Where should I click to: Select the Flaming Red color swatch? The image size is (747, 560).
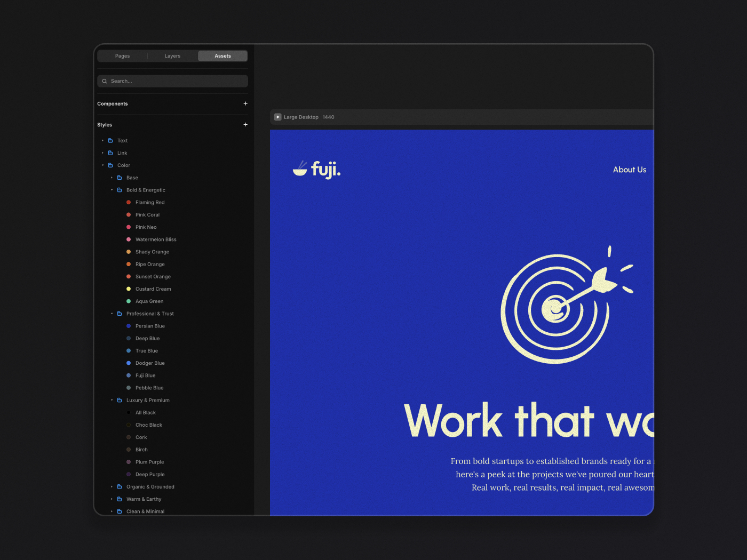(x=129, y=202)
